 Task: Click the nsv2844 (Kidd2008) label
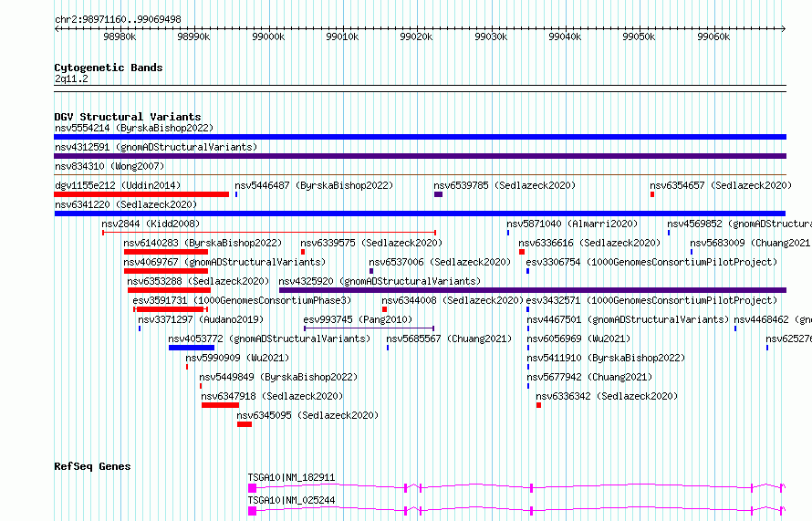tap(151, 224)
